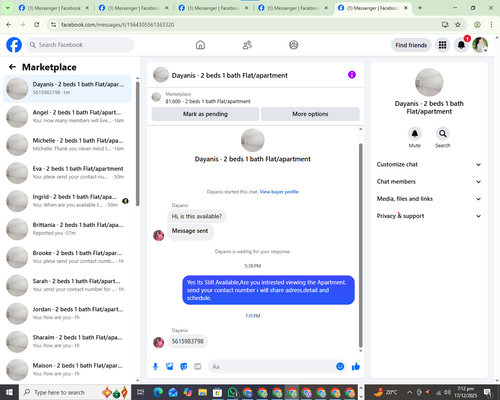Open View buyer profile link
The height and width of the screenshot is (400, 500).
[x=279, y=192]
